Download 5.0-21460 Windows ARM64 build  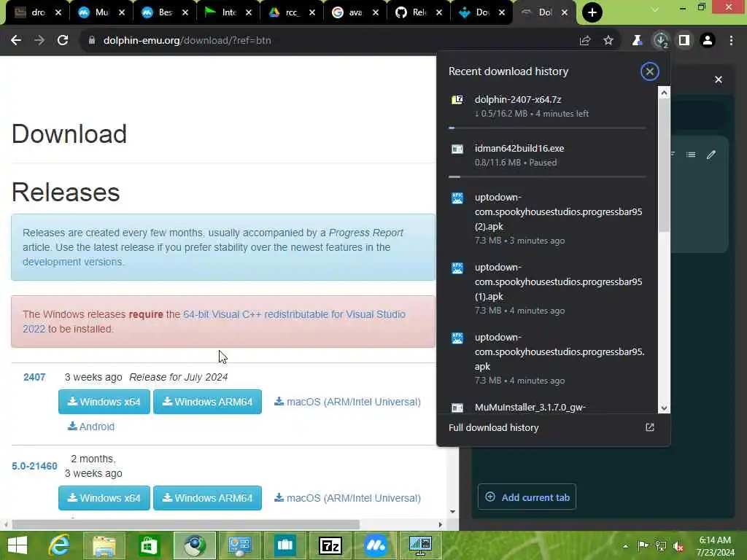click(207, 498)
